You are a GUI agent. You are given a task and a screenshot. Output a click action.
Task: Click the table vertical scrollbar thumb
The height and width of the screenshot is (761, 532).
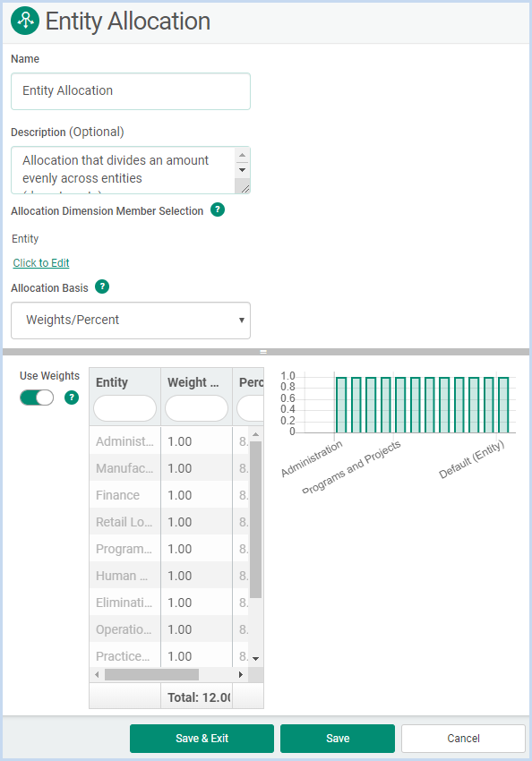point(256,519)
